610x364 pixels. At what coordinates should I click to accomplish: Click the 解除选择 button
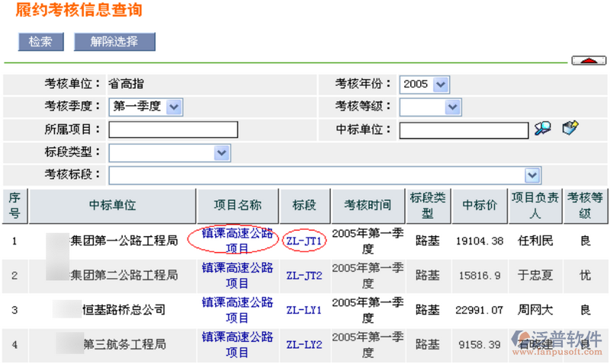(x=114, y=42)
